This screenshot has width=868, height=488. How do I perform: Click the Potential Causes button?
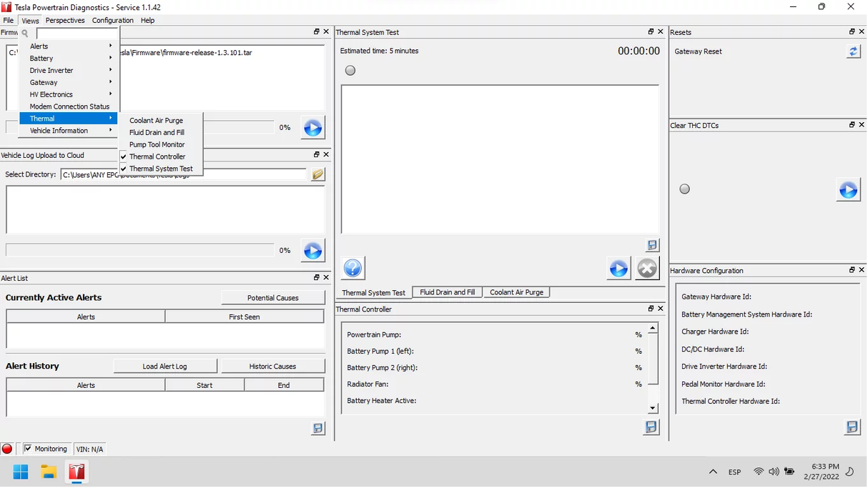click(272, 298)
